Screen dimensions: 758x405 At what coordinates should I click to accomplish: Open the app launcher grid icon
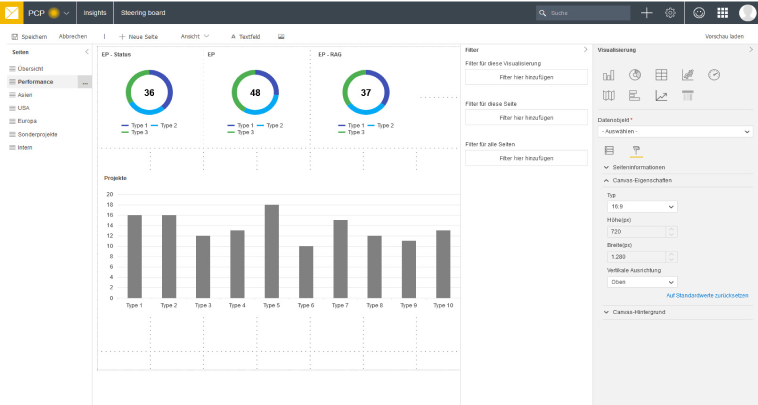point(722,13)
